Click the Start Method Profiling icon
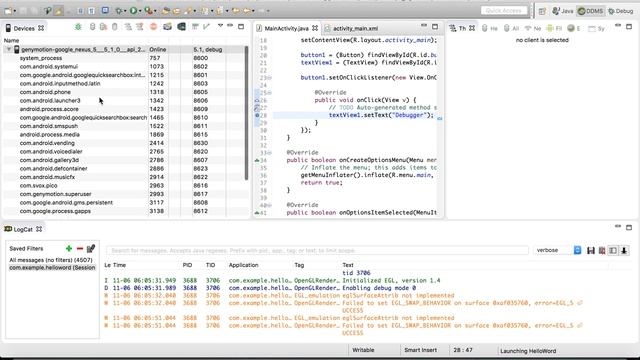The height and width of the screenshot is (360, 640). (140, 27)
